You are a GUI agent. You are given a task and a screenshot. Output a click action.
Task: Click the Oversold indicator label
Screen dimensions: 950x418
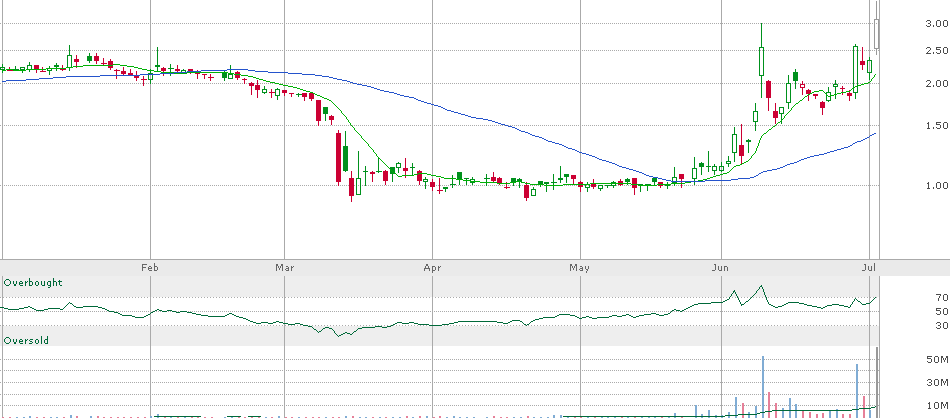(26, 341)
